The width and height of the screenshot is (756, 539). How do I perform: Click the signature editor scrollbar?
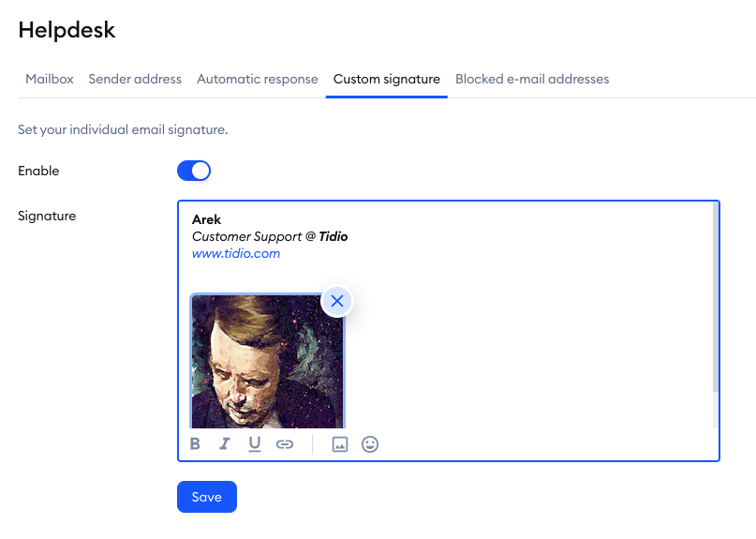[x=716, y=297]
